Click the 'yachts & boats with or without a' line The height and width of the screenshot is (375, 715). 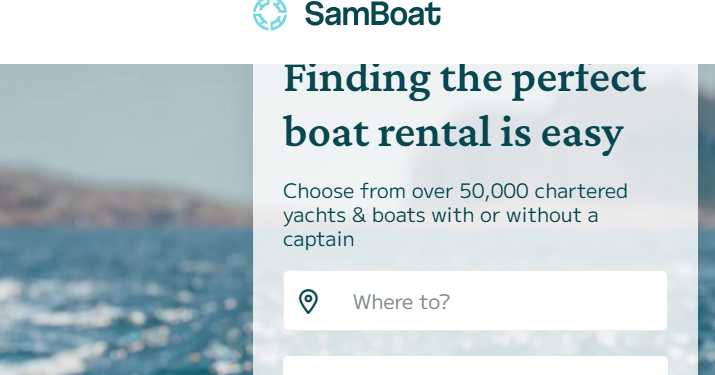coord(440,215)
